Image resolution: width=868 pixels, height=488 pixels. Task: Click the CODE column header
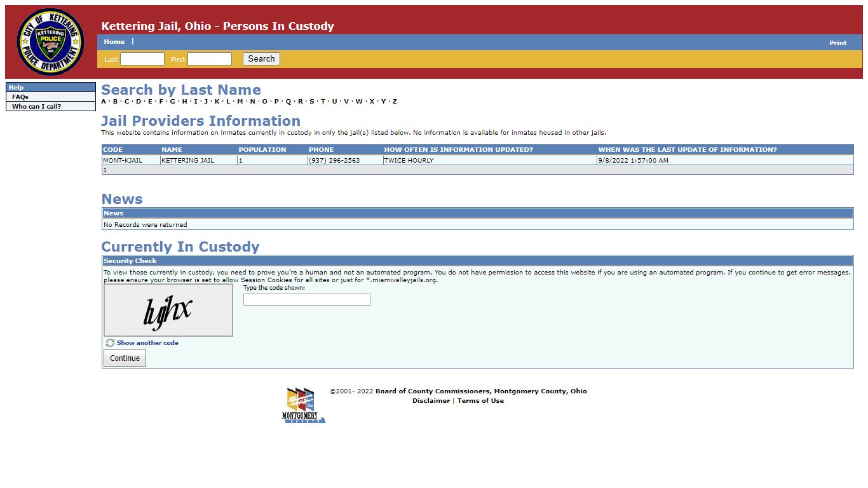112,150
